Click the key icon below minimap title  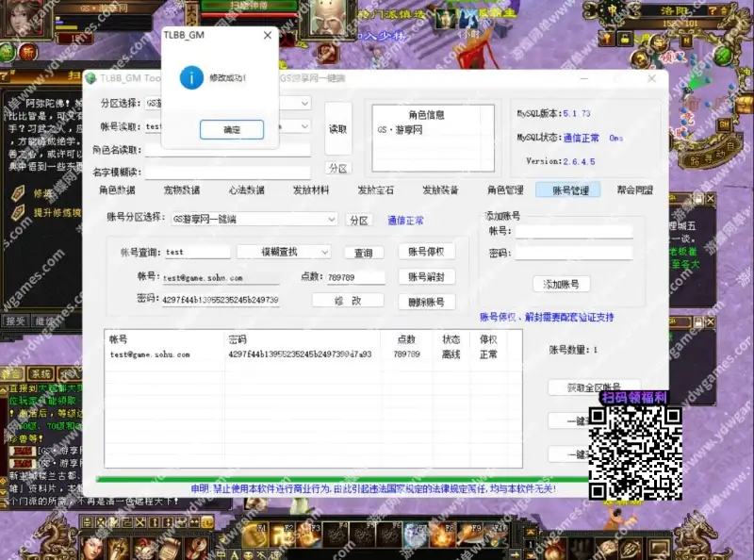click(608, 39)
